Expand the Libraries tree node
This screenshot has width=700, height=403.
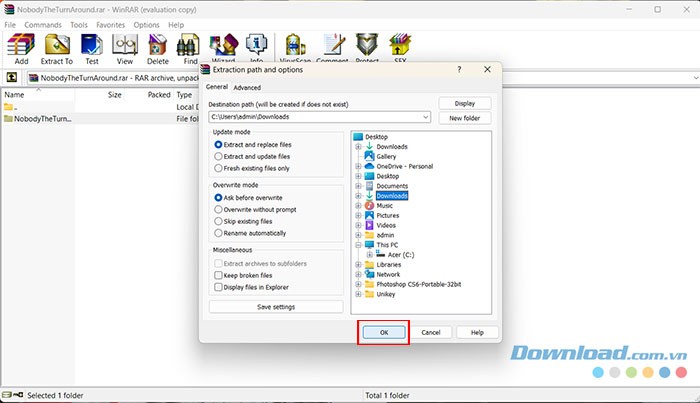coord(358,264)
